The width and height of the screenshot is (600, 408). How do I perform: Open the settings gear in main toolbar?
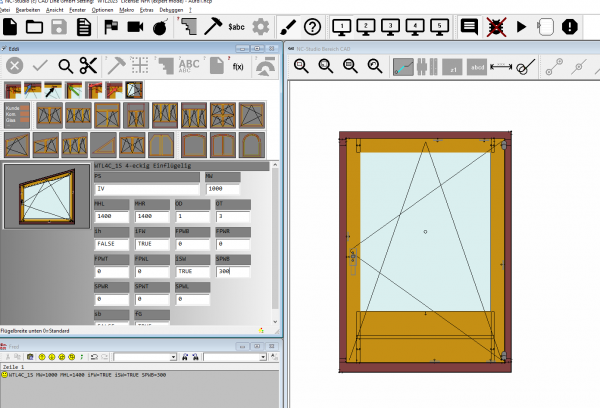pos(261,28)
